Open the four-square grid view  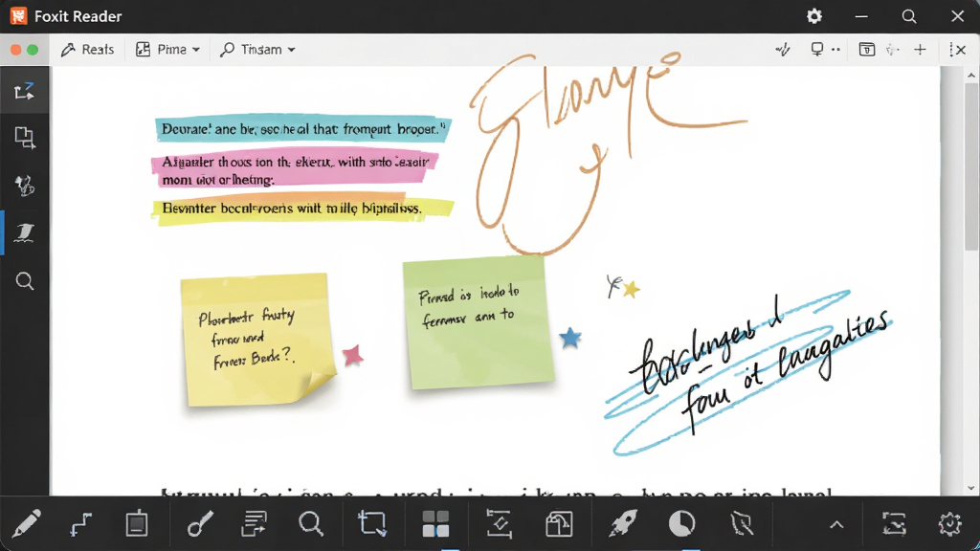pos(435,523)
